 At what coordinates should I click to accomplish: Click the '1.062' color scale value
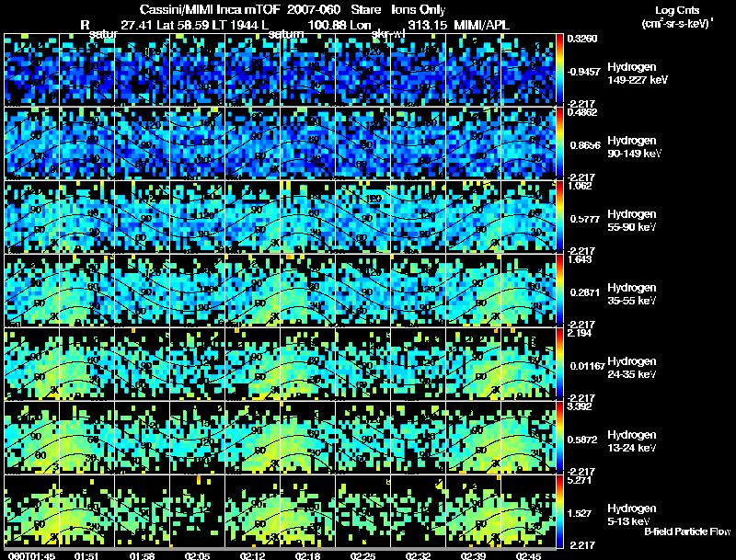tap(580, 186)
